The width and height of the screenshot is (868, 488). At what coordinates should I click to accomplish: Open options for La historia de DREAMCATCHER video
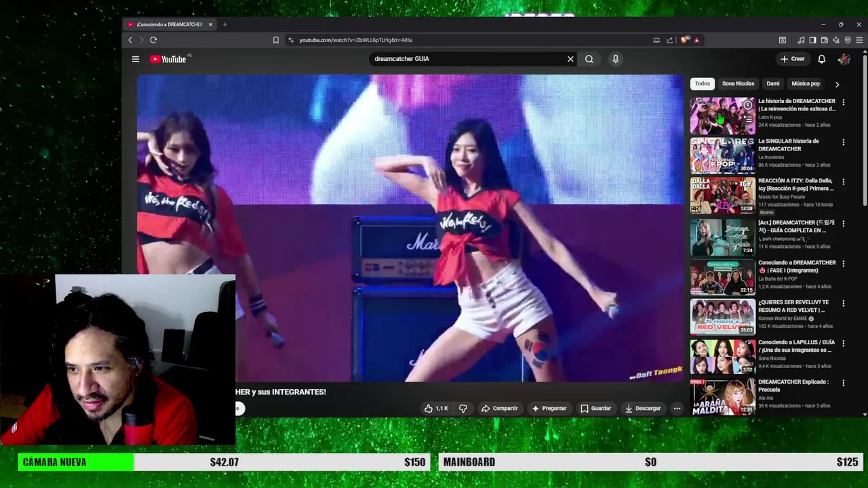(844, 102)
